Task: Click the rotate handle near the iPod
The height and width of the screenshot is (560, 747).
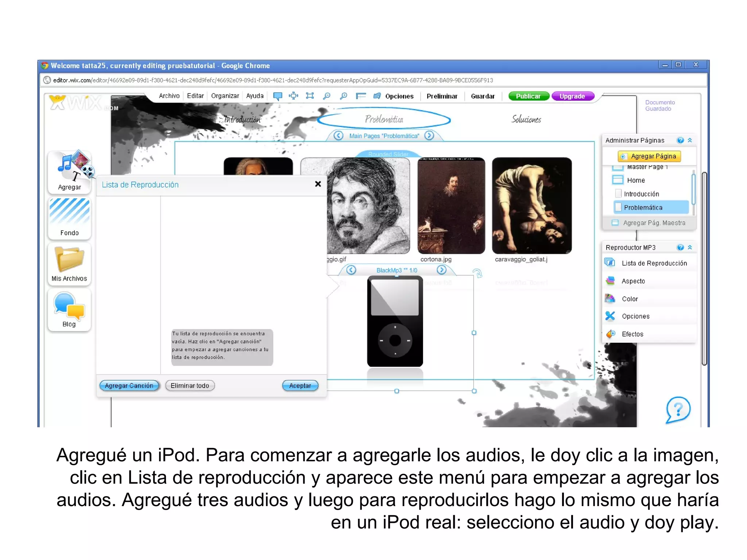Action: pos(477,273)
